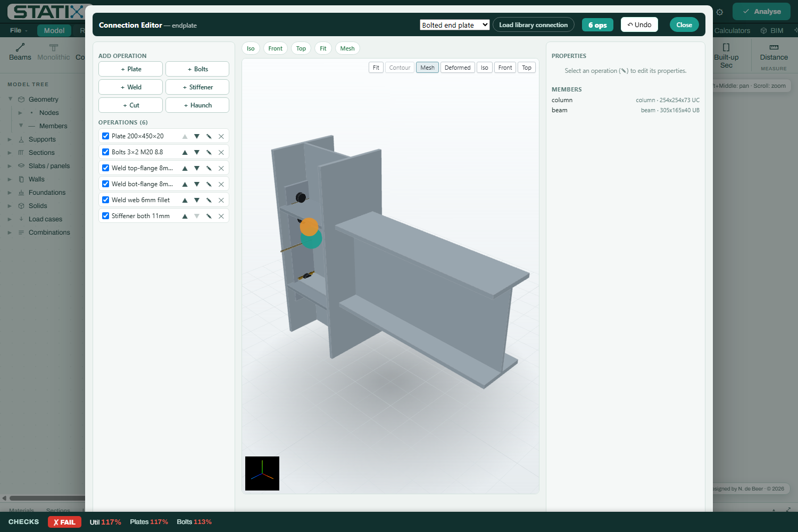Select the Front view pill above viewport
798x532 pixels.
point(276,48)
